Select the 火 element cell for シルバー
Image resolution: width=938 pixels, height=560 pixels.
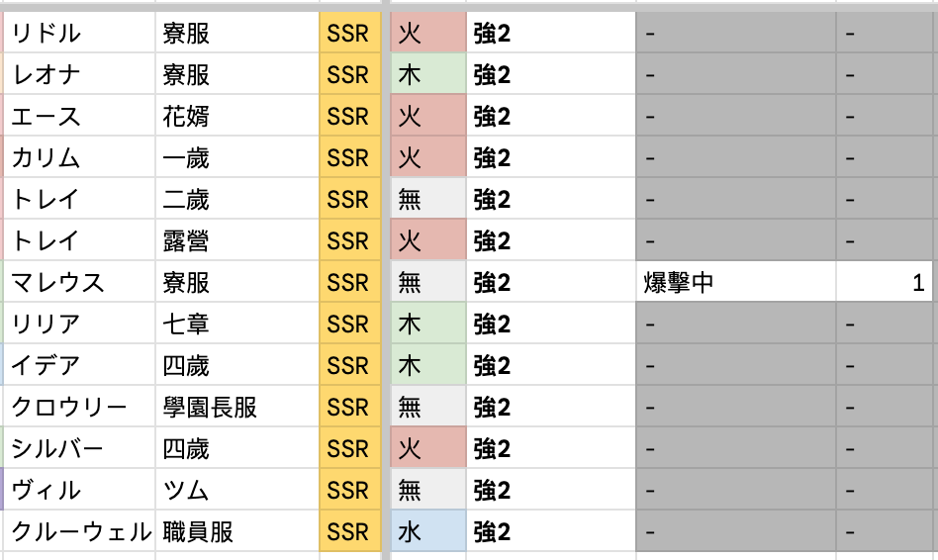tap(428, 448)
